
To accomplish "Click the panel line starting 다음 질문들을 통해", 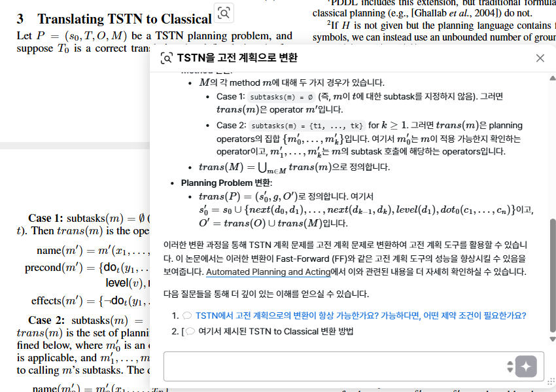I will point(266,294).
